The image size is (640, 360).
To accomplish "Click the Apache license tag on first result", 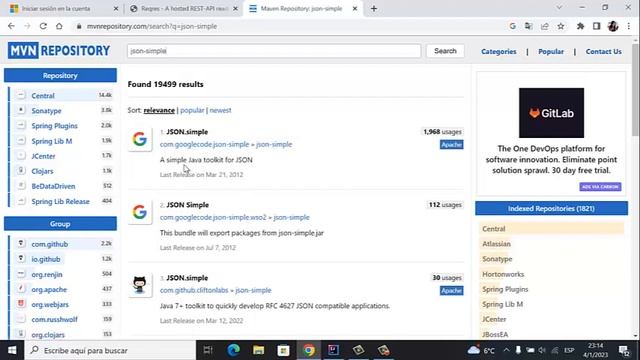I will click(x=451, y=144).
